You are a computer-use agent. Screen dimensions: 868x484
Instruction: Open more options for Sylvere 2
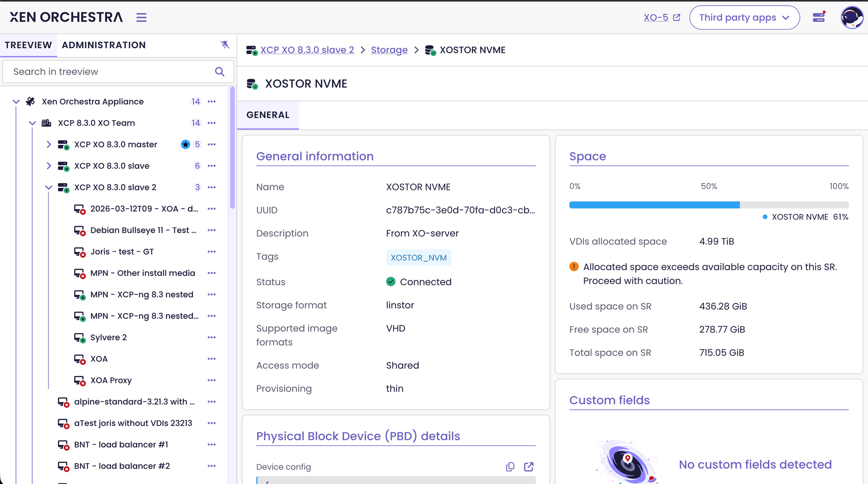[x=212, y=337]
